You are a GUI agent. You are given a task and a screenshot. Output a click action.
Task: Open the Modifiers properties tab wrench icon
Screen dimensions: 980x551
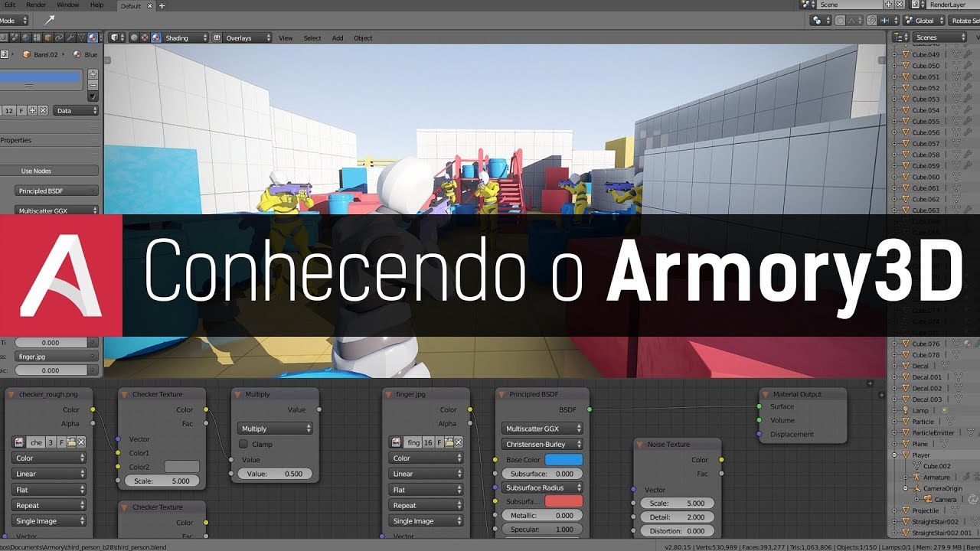(x=70, y=37)
